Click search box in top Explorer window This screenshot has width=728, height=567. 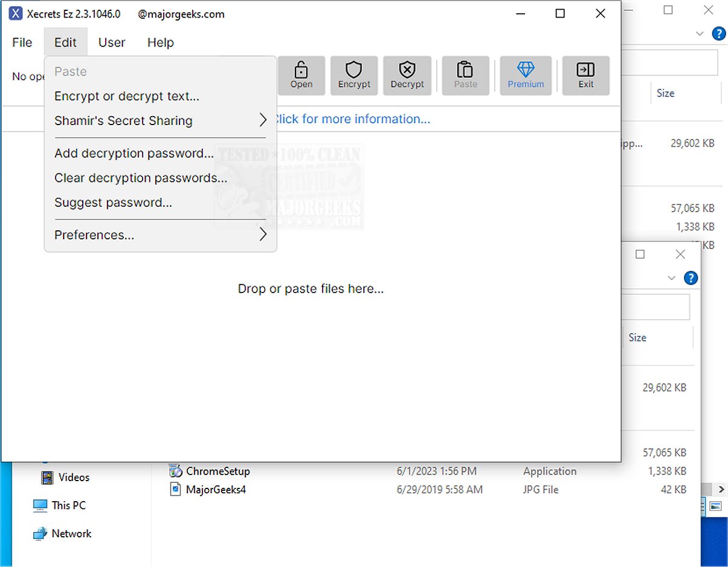pyautogui.click(x=669, y=63)
